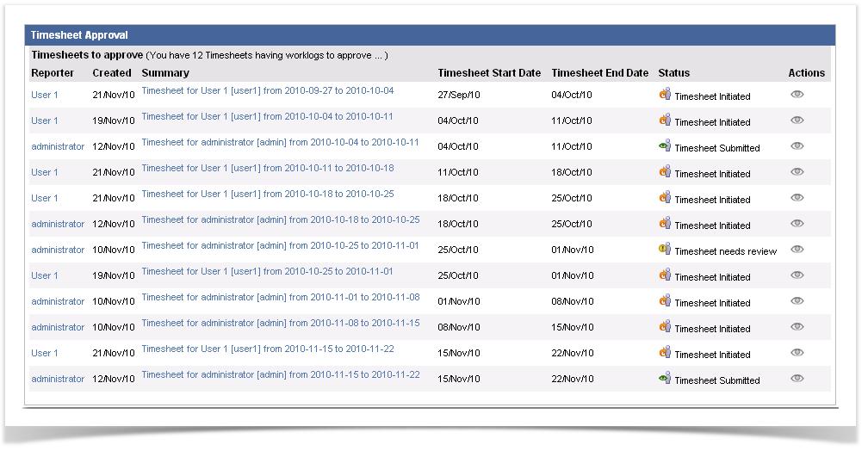The width and height of the screenshot is (868, 451).
Task: Open administrator timesheet from 2010-11-01 to 2010-11-08
Action: point(280,298)
